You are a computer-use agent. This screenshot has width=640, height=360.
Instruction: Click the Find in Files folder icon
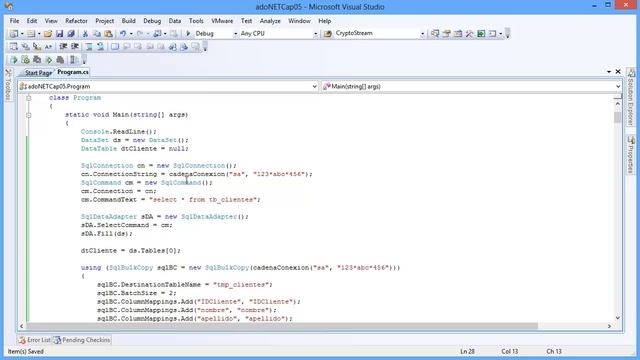pyautogui.click(x=327, y=33)
